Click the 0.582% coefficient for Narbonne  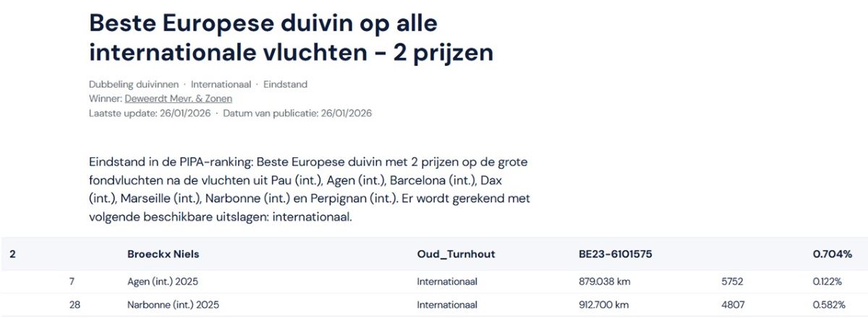pos(829,305)
